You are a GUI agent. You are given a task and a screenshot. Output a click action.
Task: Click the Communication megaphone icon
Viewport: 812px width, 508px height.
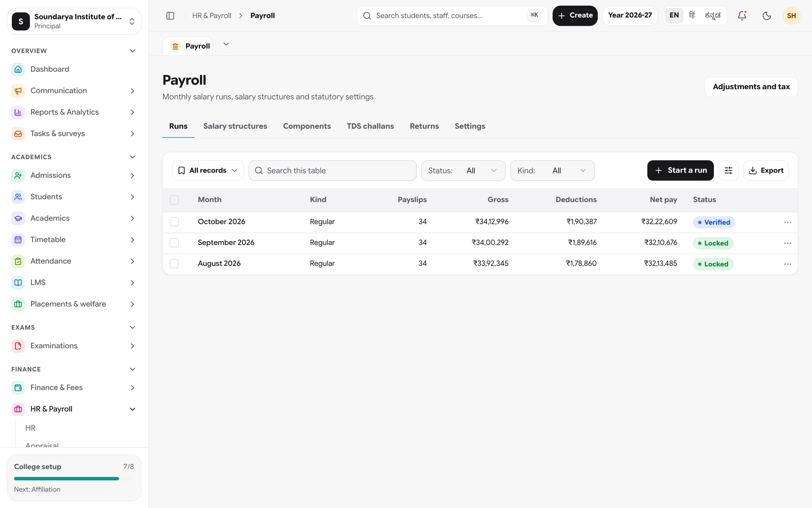(18, 91)
